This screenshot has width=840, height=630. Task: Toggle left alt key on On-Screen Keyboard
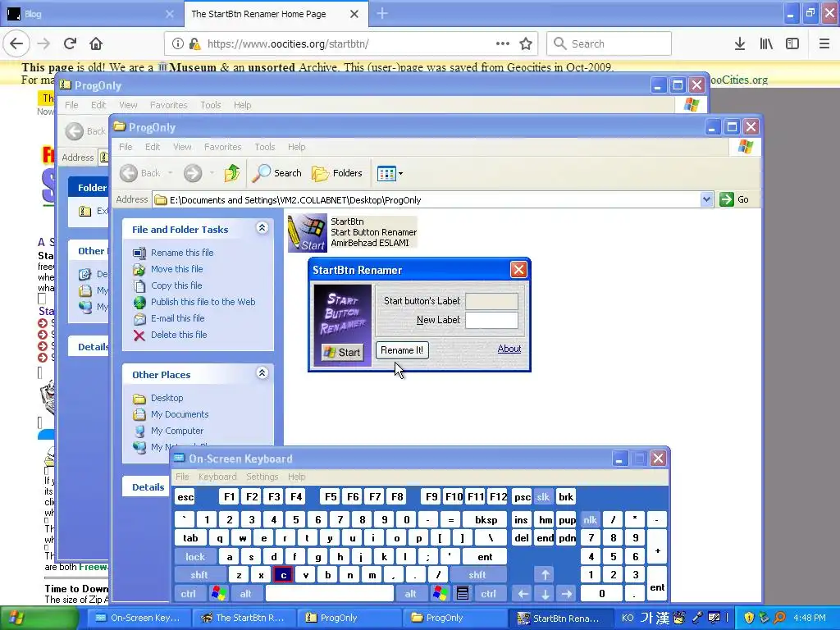click(x=245, y=594)
